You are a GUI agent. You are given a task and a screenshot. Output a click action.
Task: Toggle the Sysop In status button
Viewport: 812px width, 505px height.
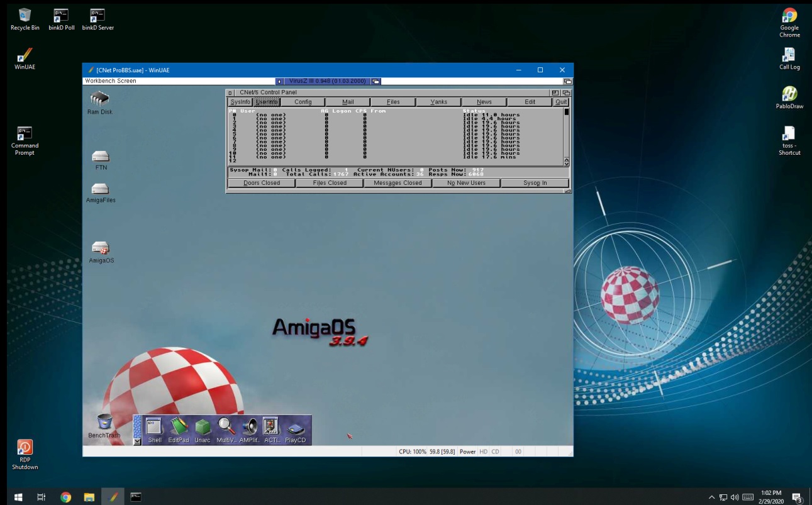click(x=535, y=183)
